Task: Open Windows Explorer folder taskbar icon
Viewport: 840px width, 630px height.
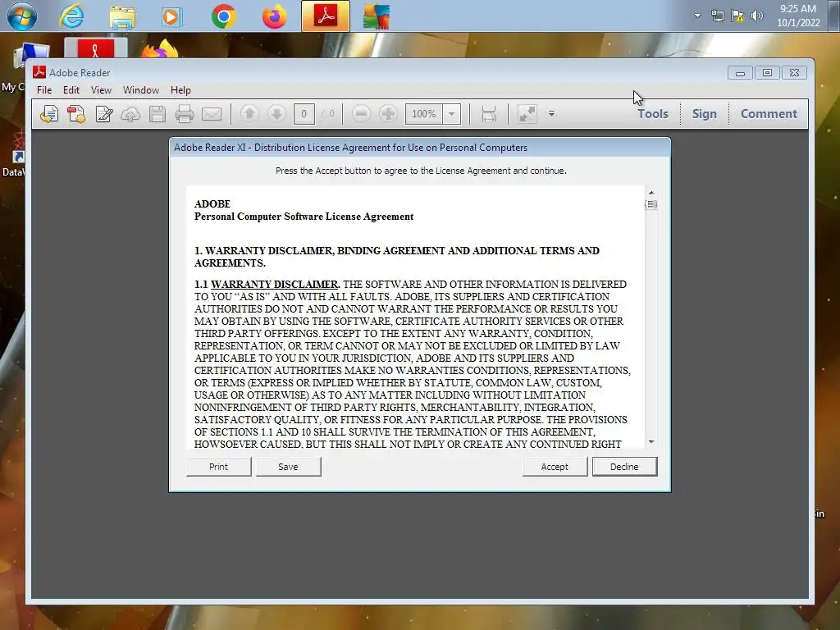Action: [x=122, y=16]
